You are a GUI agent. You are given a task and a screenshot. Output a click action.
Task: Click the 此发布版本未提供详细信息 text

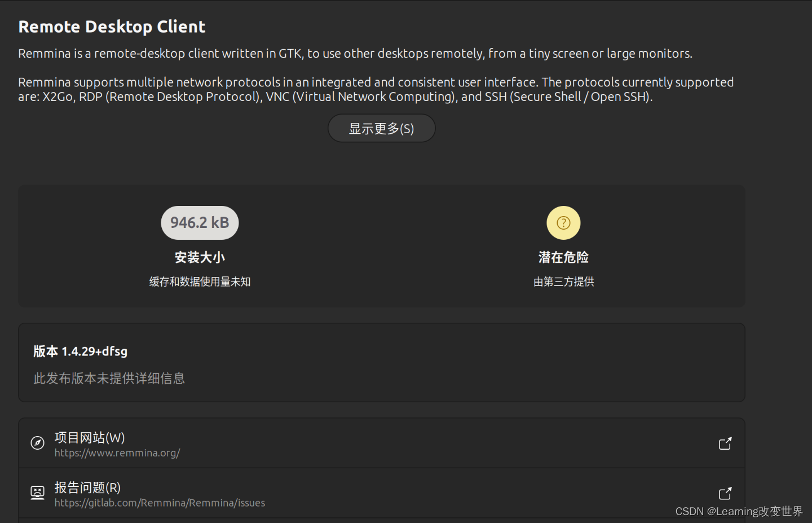click(109, 378)
